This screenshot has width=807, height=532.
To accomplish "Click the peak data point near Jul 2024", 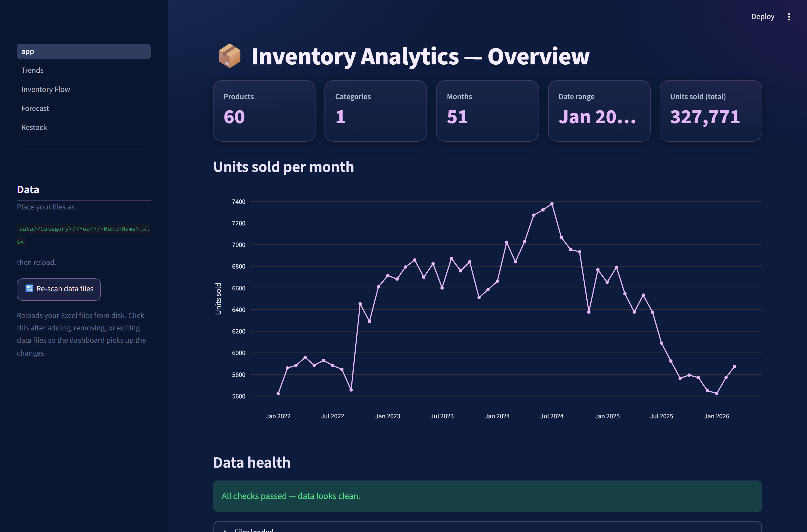I will tap(552, 204).
